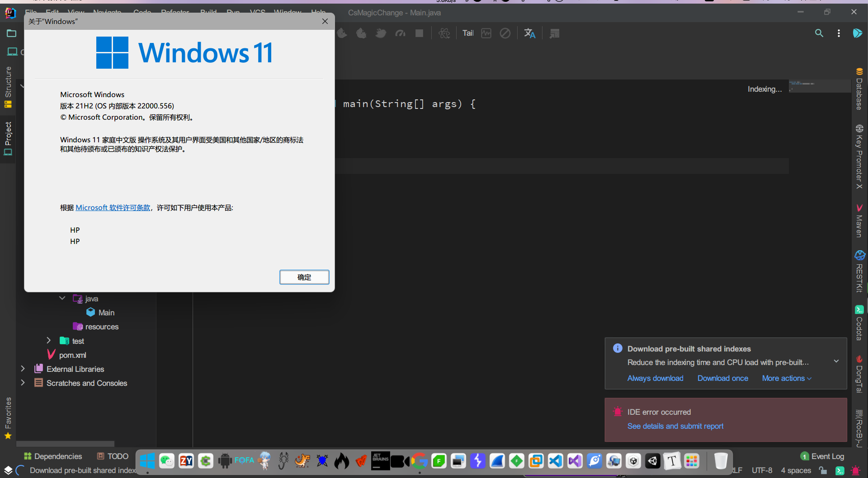Screen dimensions: 868x478
Task: Change the UTF-8 file encoding
Action: [762, 470]
